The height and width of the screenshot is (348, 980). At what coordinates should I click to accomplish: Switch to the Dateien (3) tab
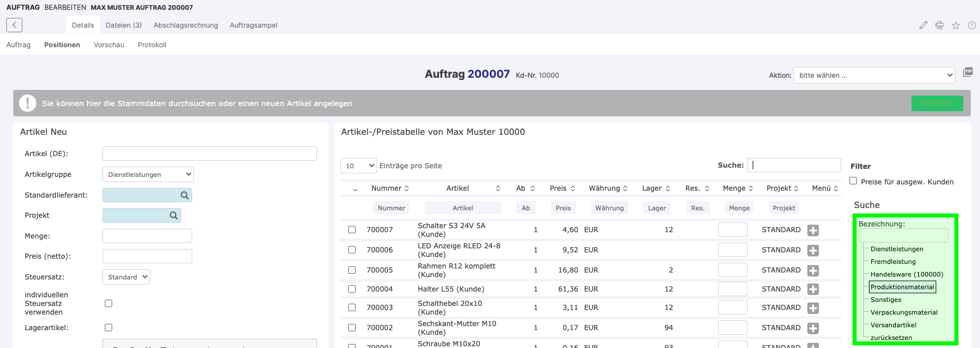pyautogui.click(x=124, y=25)
